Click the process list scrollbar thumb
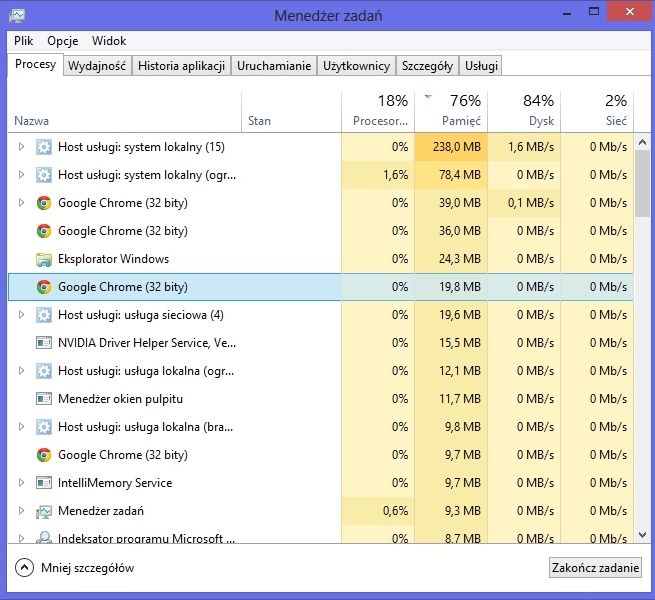Image resolution: width=655 pixels, height=600 pixels. pyautogui.click(x=642, y=184)
